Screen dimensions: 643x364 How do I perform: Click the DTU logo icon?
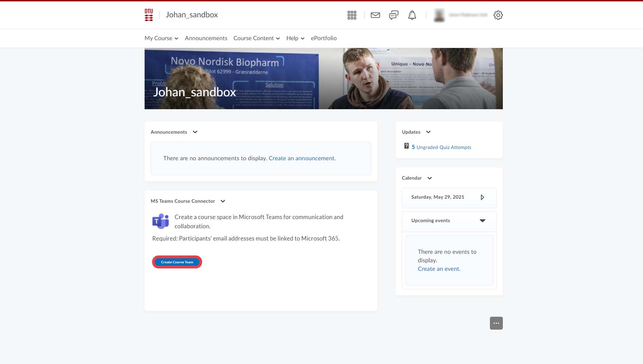click(149, 15)
